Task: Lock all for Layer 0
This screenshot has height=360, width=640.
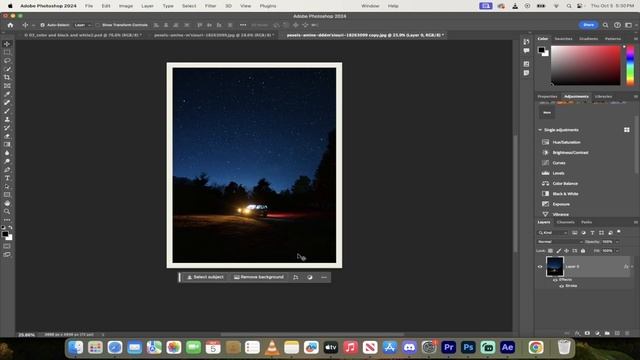Action: click(x=583, y=251)
